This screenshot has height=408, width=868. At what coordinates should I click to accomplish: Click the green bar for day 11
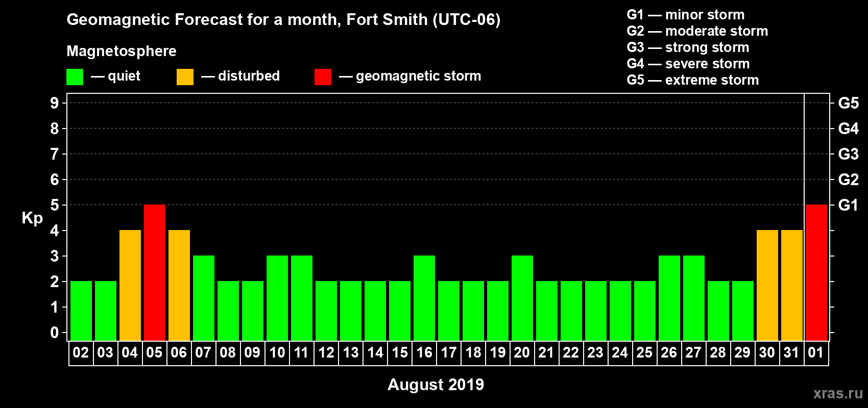pos(302,298)
